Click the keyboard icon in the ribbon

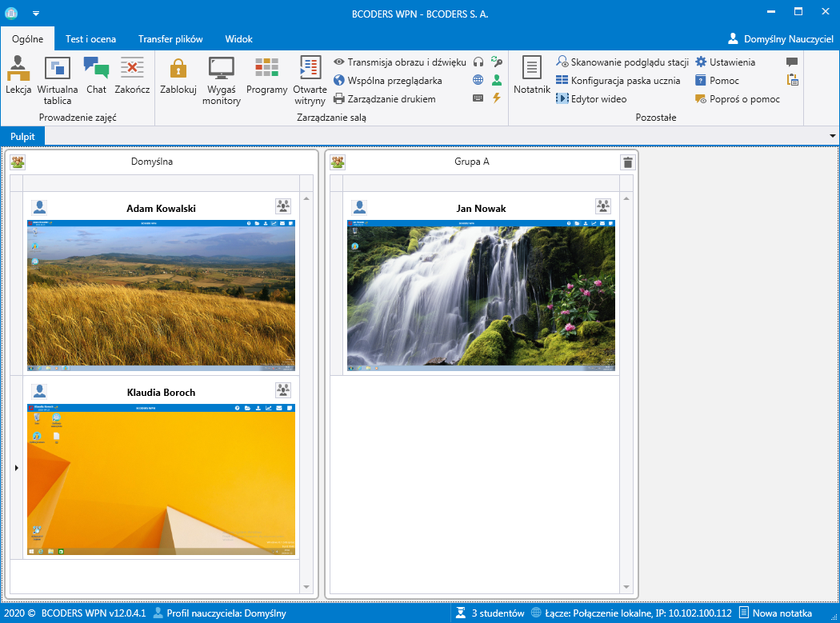point(478,98)
